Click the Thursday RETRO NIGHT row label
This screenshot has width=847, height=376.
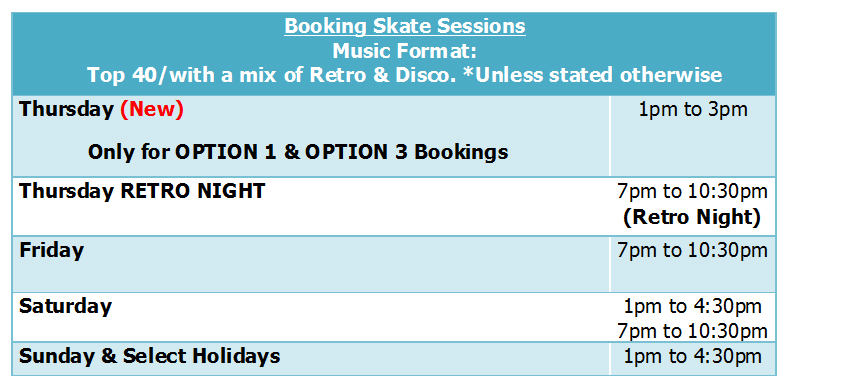click(x=142, y=191)
